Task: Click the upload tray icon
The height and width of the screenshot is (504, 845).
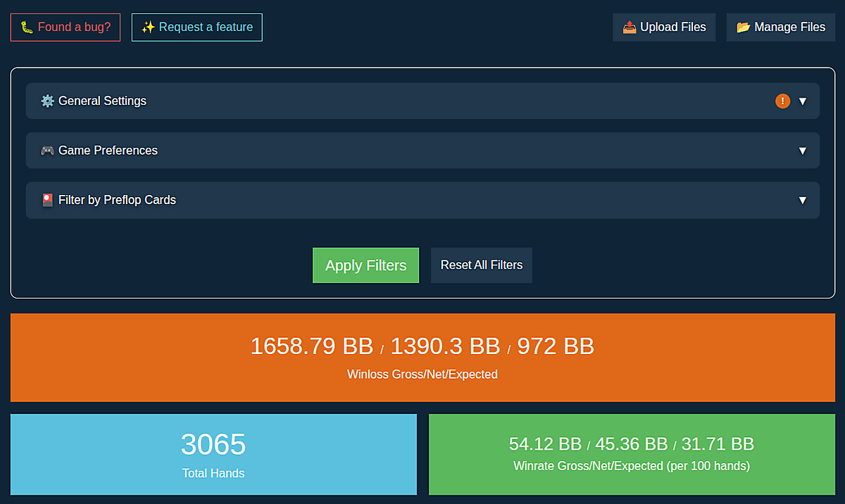Action: pyautogui.click(x=630, y=27)
